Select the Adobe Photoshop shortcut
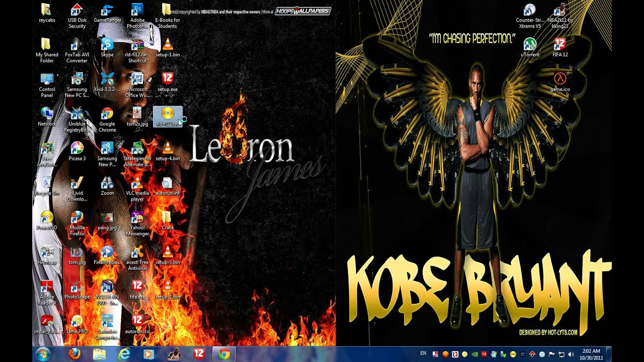The height and width of the screenshot is (362, 644). tap(137, 16)
